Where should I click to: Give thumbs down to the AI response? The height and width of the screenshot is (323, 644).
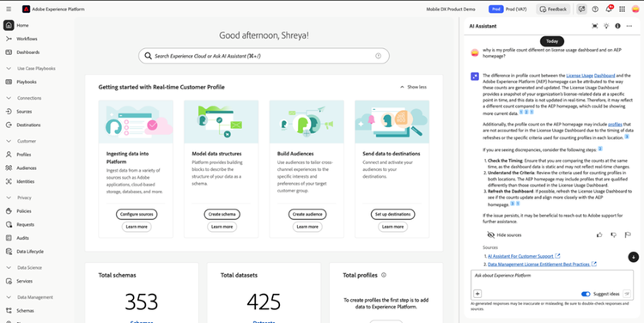click(614, 235)
